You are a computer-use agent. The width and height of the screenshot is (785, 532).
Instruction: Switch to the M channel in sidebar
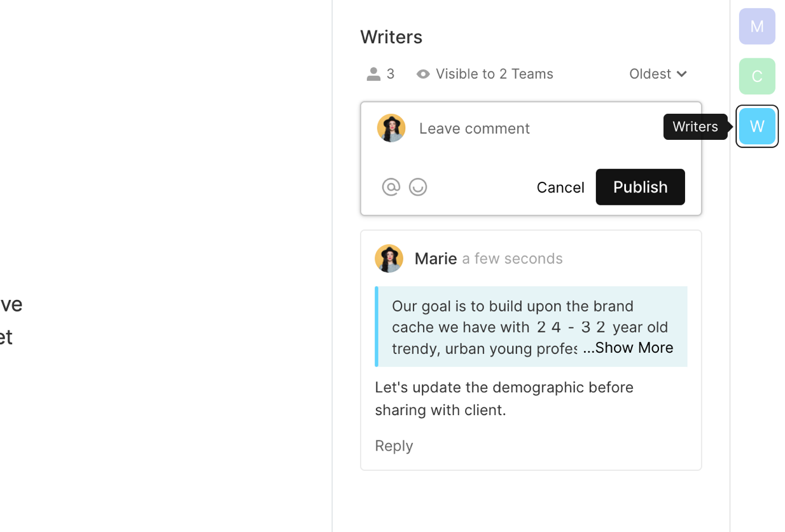(756, 27)
